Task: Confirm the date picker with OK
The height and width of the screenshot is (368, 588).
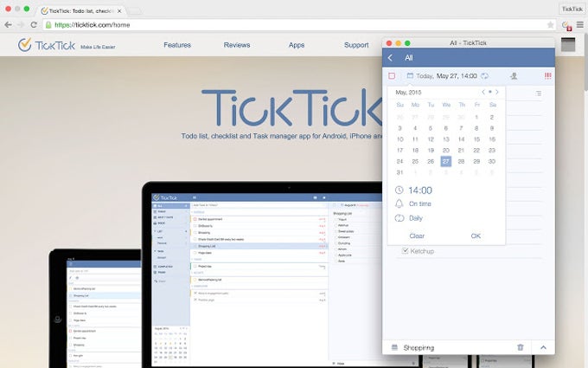Action: (476, 236)
